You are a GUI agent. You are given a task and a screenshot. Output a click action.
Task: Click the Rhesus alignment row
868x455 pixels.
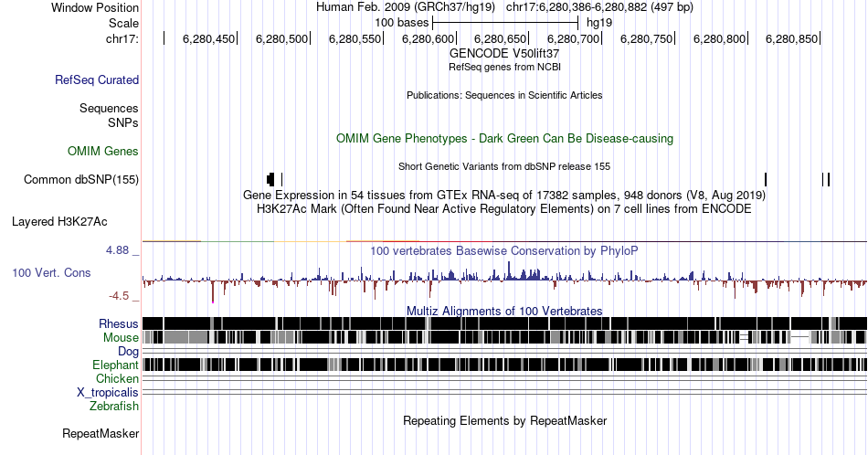pyautogui.click(x=504, y=323)
